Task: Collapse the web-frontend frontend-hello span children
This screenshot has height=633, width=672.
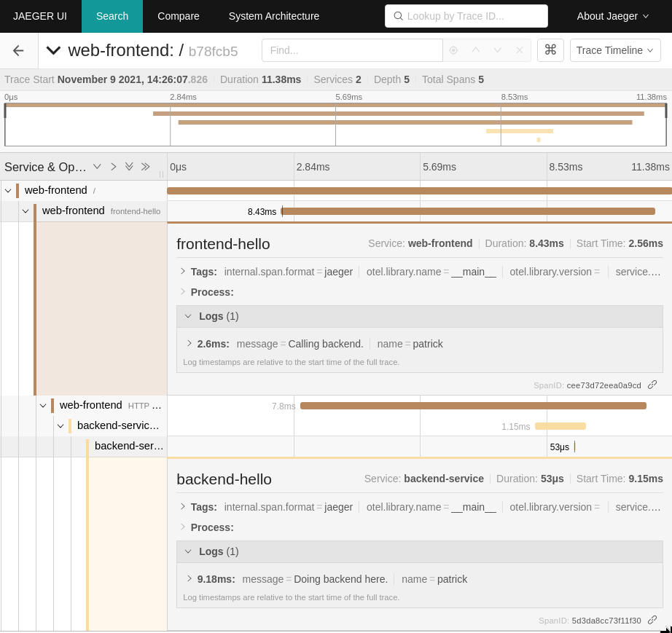Action: [x=26, y=211]
